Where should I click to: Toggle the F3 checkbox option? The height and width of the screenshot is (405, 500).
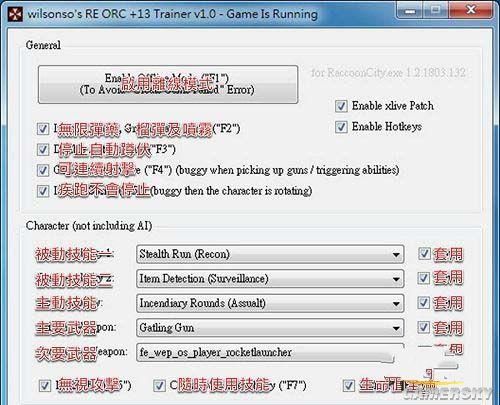[x=43, y=150]
